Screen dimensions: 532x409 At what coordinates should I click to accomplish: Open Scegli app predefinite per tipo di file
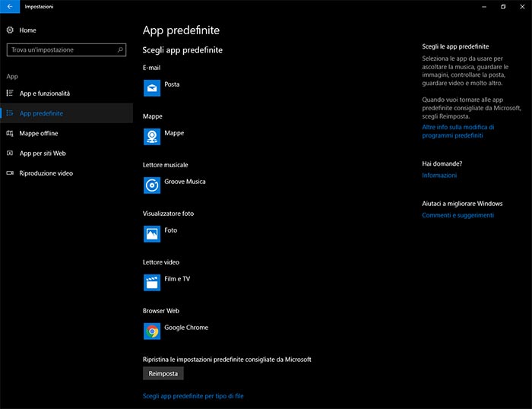pyautogui.click(x=193, y=396)
